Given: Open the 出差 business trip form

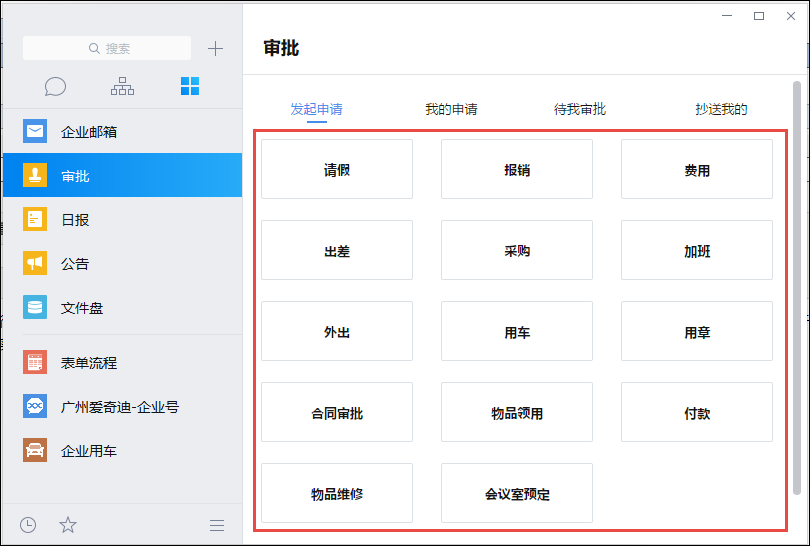Looking at the screenshot, I should (x=337, y=250).
